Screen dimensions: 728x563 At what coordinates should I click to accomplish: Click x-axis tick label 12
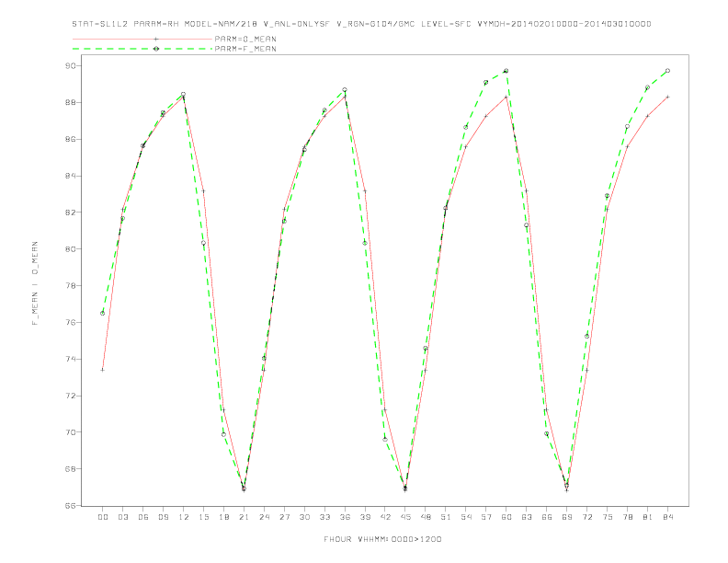(184, 517)
